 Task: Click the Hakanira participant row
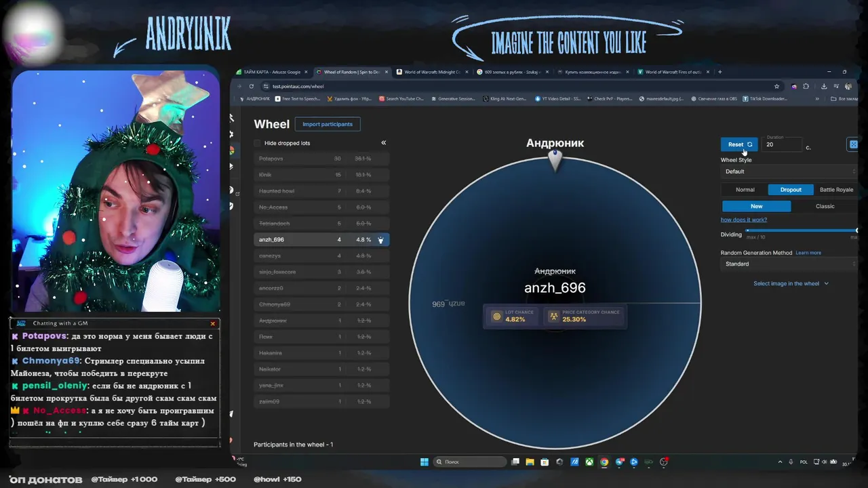click(321, 353)
